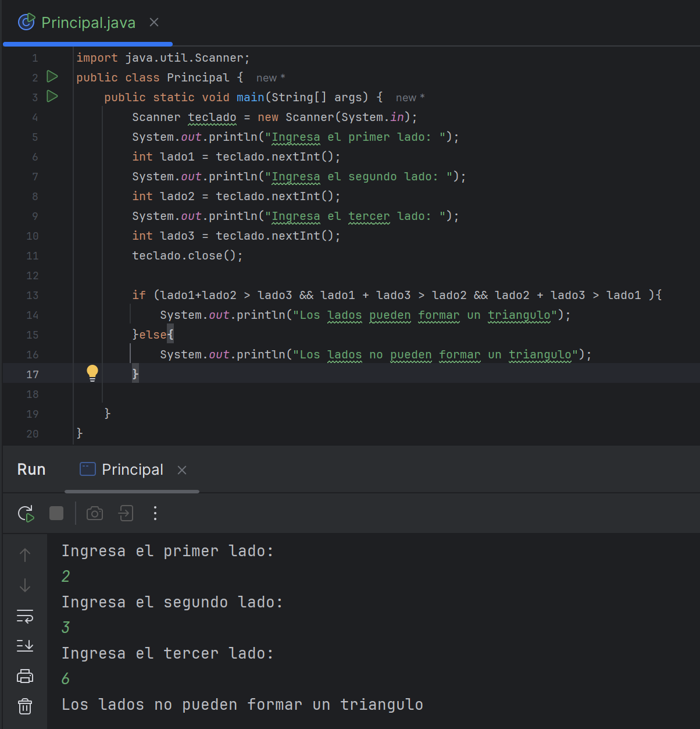Run class Principal from the line 2 gutter arrow
700x729 pixels.
[x=52, y=76]
